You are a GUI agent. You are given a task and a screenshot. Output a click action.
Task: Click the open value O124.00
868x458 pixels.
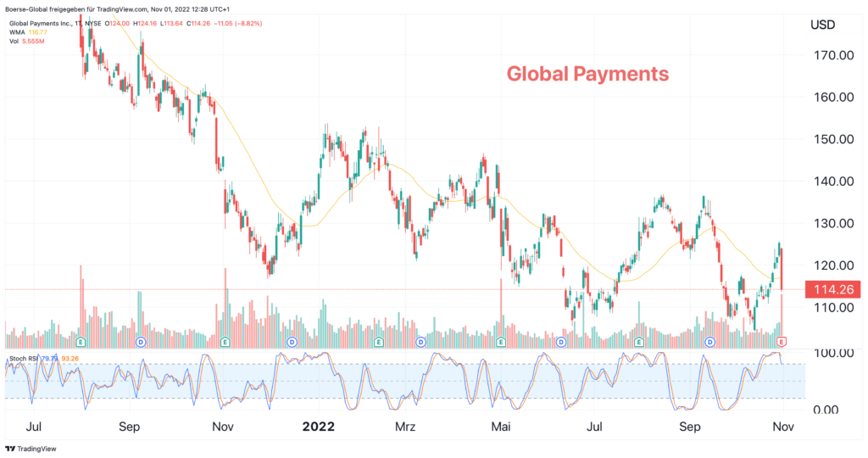117,24
